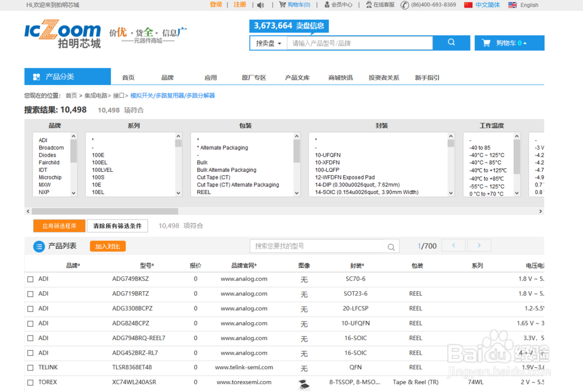Open www.telink-semi.com brand website link
Screen dimensions: 583x392
click(x=244, y=368)
